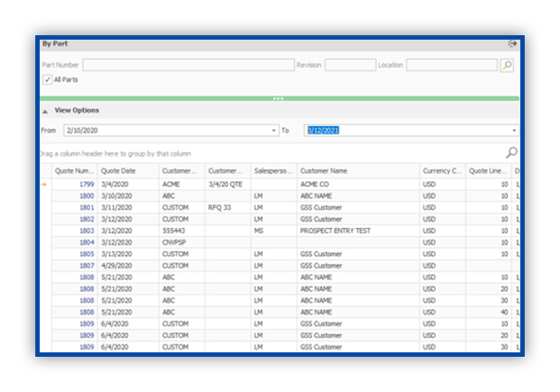Viewport: 560px width, 392px height.
Task: Sort by Customer Name column header
Action: click(358, 171)
